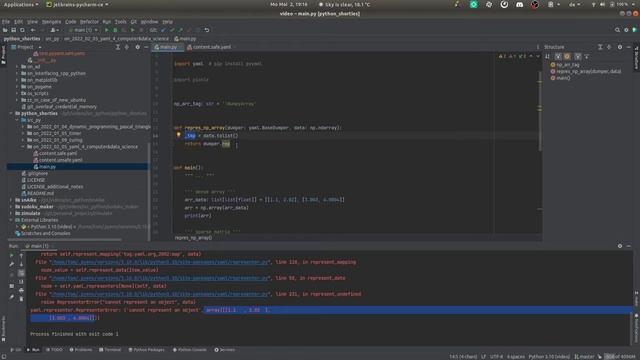640x360 pixels.
Task: Hide the Structure panel with minus icon
Action: (x=629, y=47)
